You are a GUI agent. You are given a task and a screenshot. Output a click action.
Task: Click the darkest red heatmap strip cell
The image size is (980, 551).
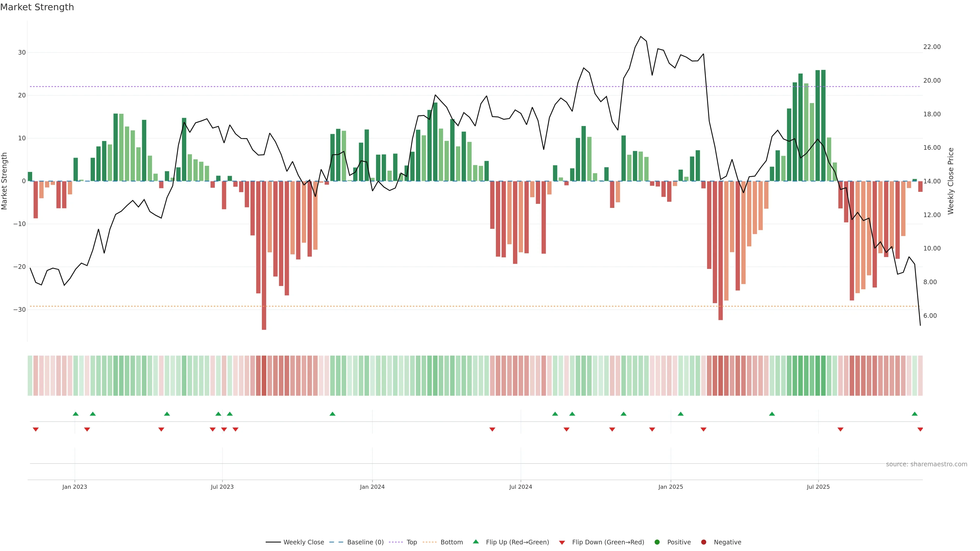tap(264, 375)
